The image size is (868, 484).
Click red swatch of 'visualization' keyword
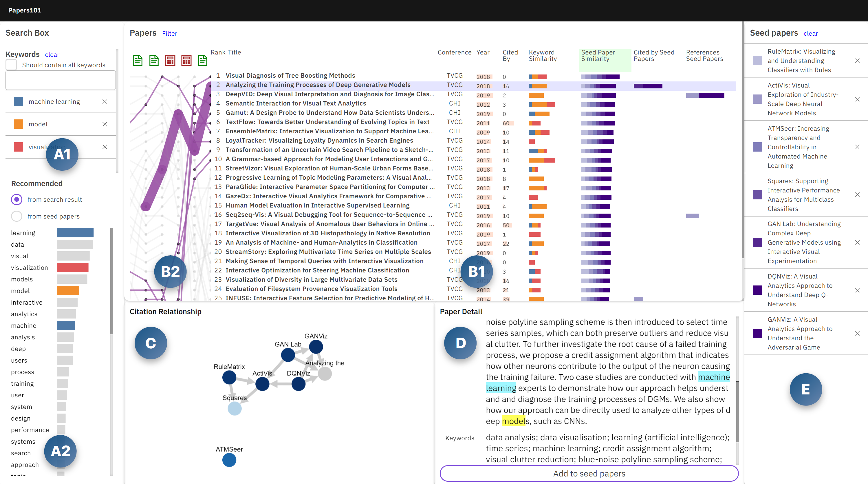pos(19,147)
